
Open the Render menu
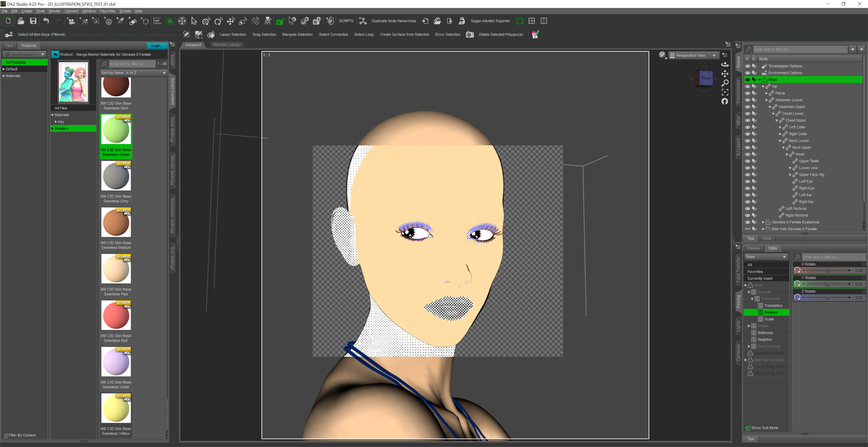tap(54, 11)
